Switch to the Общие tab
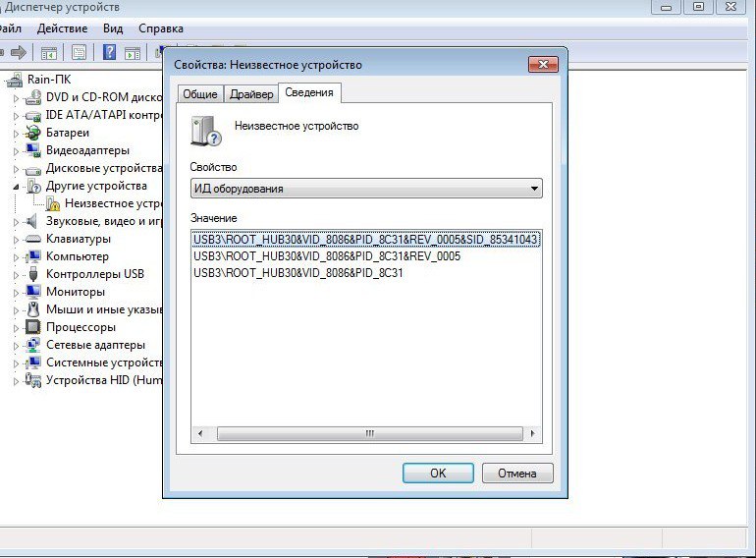Image resolution: width=756 pixels, height=558 pixels. click(x=200, y=94)
